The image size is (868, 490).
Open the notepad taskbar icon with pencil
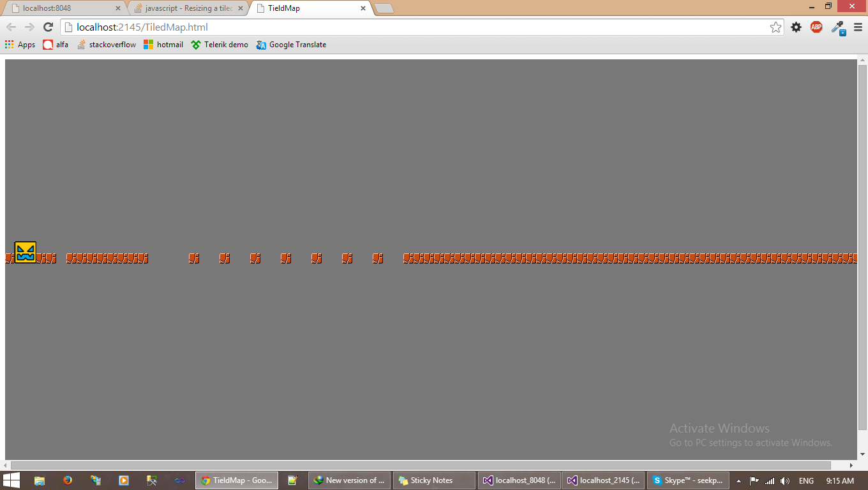292,480
